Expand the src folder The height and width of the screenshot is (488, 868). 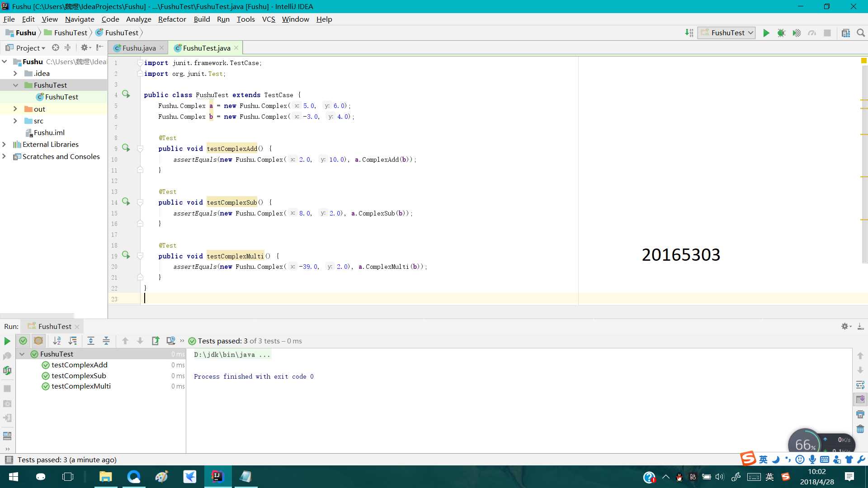[15, 121]
